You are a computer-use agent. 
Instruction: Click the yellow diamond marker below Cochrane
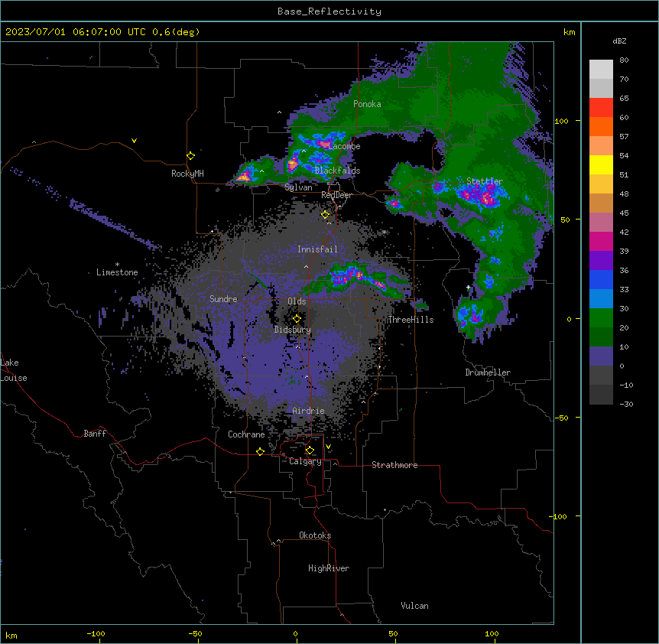(260, 451)
